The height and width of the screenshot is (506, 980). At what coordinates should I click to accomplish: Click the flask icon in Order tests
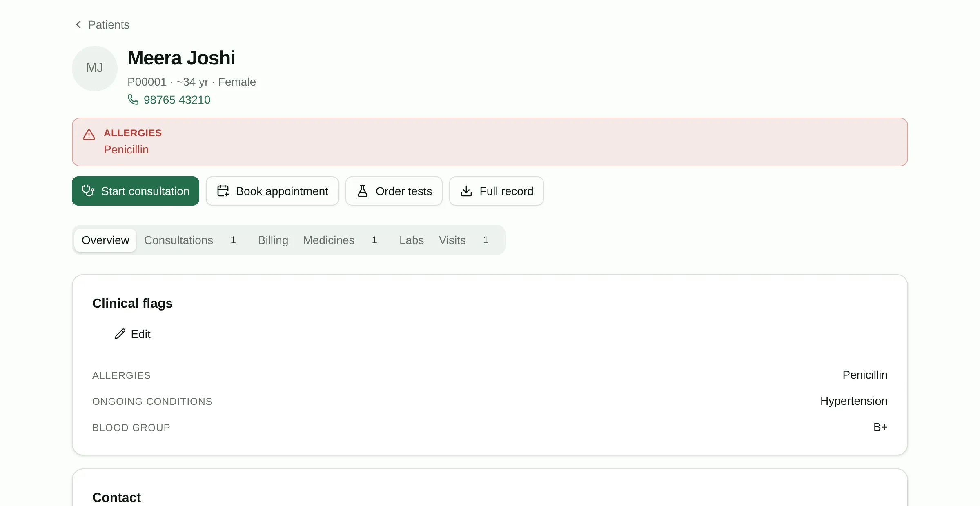click(x=363, y=191)
